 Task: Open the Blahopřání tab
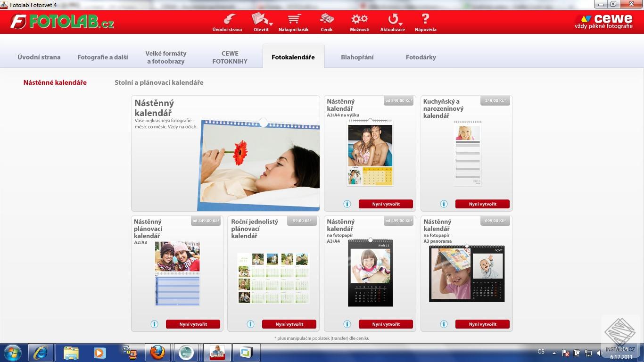click(357, 57)
